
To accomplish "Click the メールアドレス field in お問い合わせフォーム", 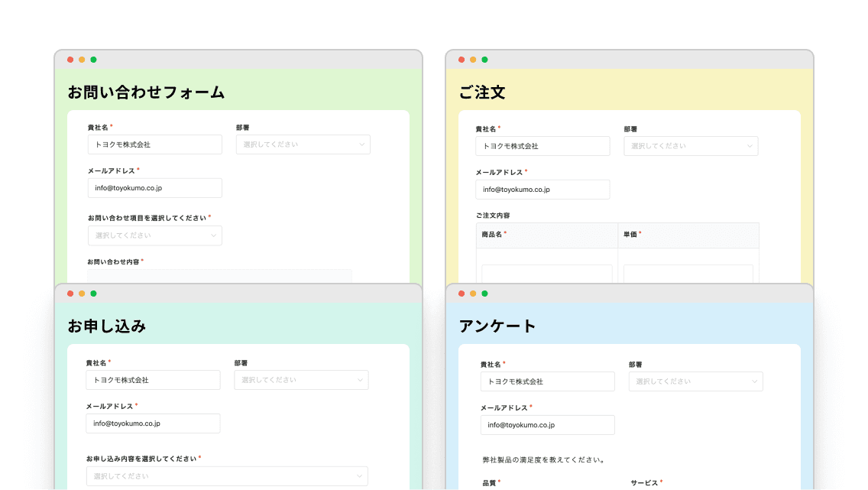I will [x=154, y=188].
